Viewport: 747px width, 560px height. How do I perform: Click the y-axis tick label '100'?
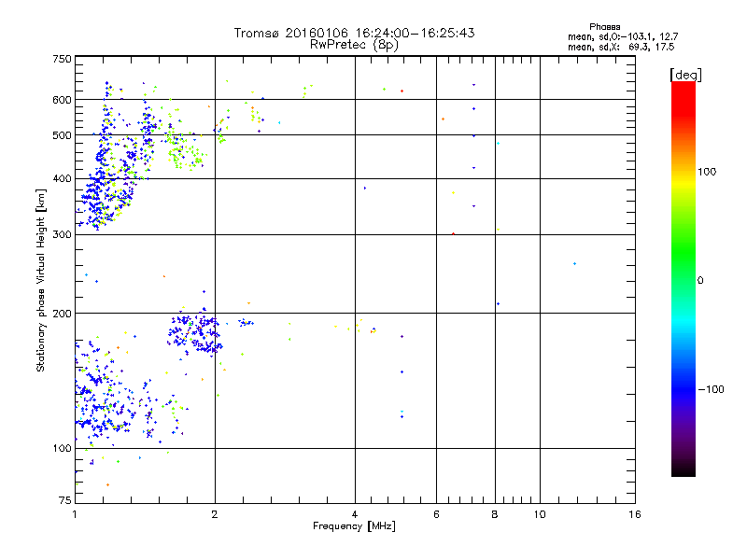(62, 448)
